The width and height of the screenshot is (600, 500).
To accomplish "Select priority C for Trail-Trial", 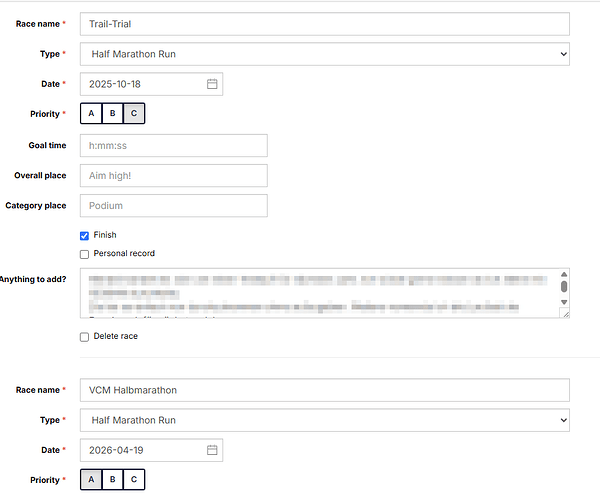I will [x=134, y=114].
